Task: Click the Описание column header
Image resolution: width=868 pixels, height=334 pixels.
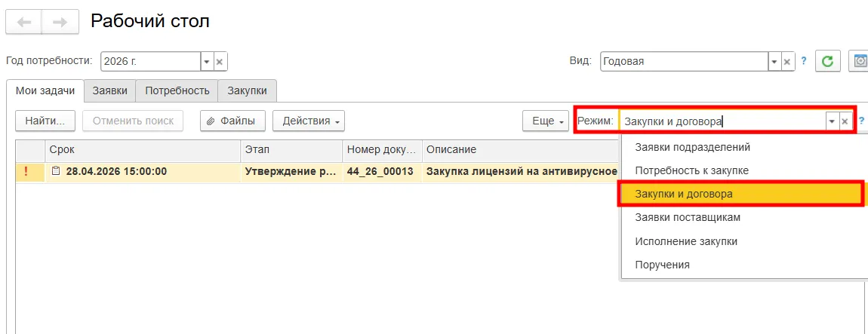Action: coord(520,150)
